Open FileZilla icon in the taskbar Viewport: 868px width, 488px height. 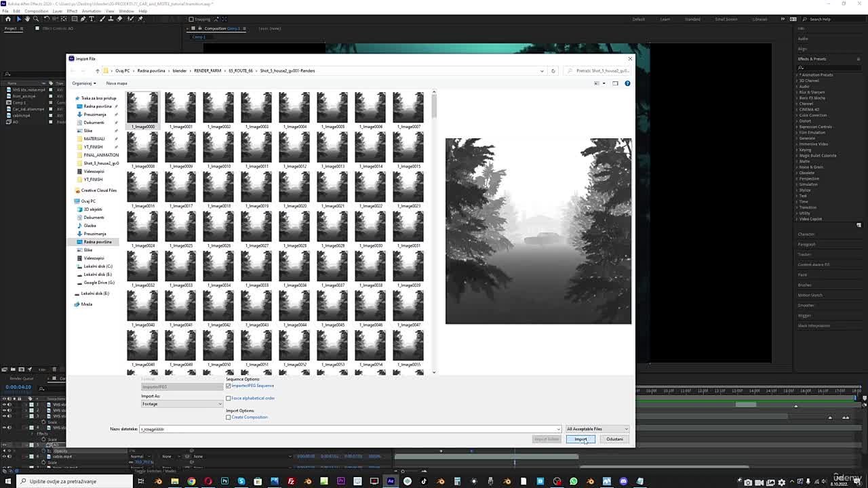tap(291, 481)
